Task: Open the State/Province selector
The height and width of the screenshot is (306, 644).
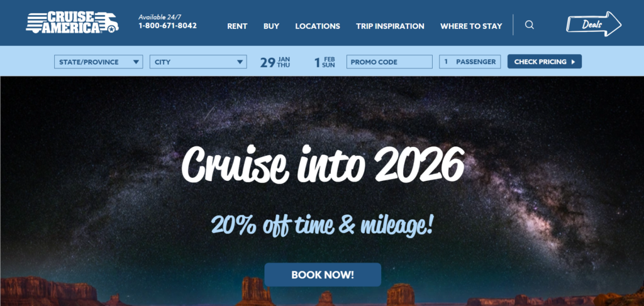Action: click(x=99, y=62)
